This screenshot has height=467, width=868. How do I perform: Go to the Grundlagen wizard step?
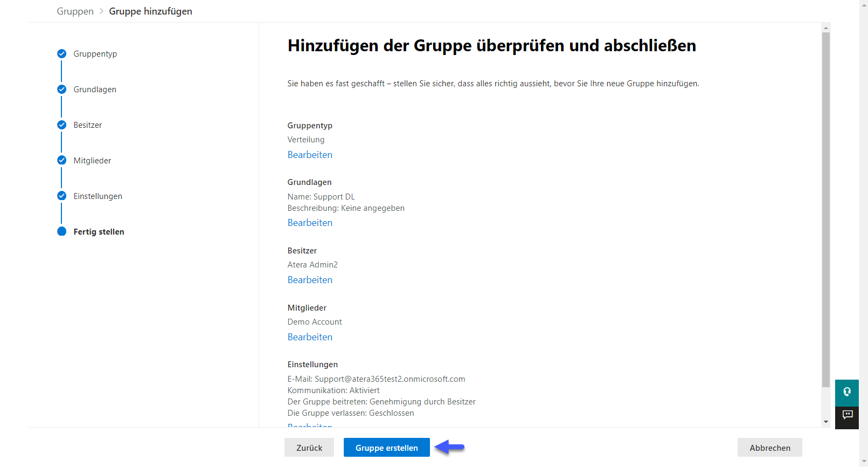(95, 90)
